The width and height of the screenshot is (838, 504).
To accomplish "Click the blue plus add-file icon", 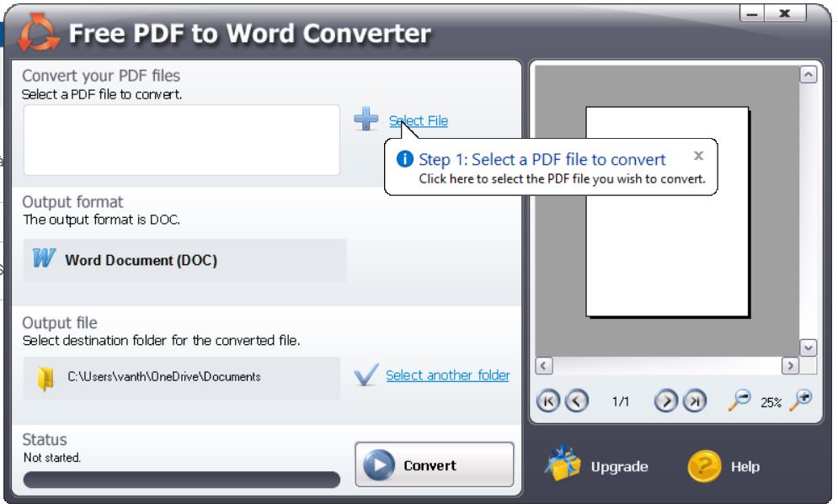I will pyautogui.click(x=366, y=119).
